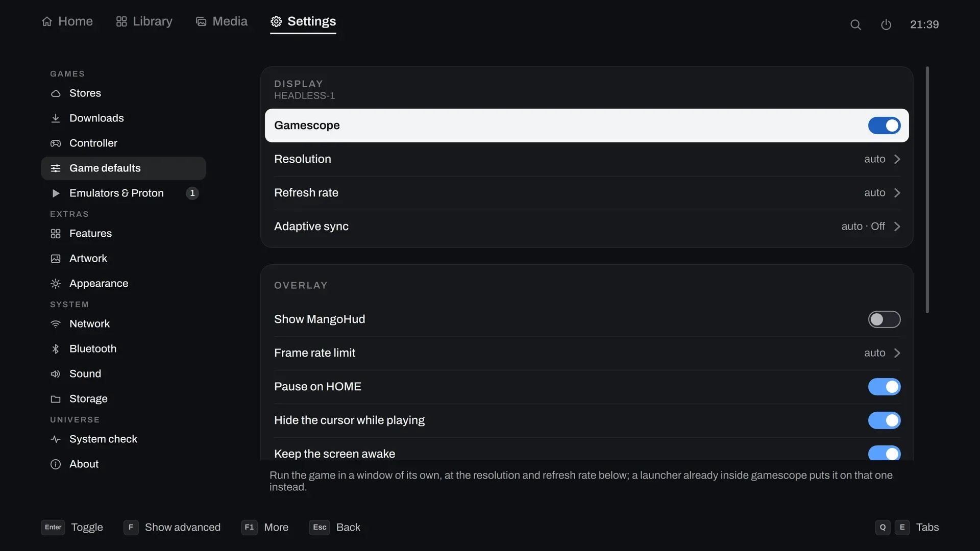Click the 21:39 clock
The width and height of the screenshot is (980, 551).
(924, 24)
